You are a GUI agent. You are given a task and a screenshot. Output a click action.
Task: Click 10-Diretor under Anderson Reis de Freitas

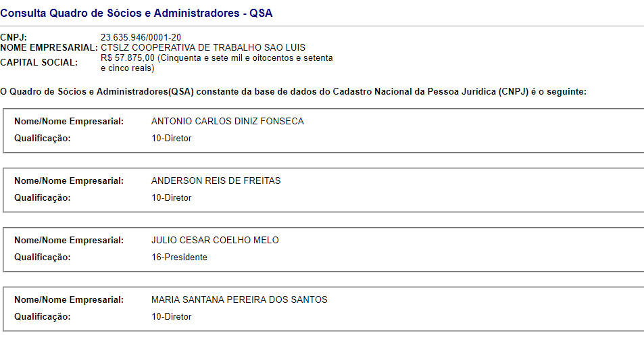pos(172,198)
